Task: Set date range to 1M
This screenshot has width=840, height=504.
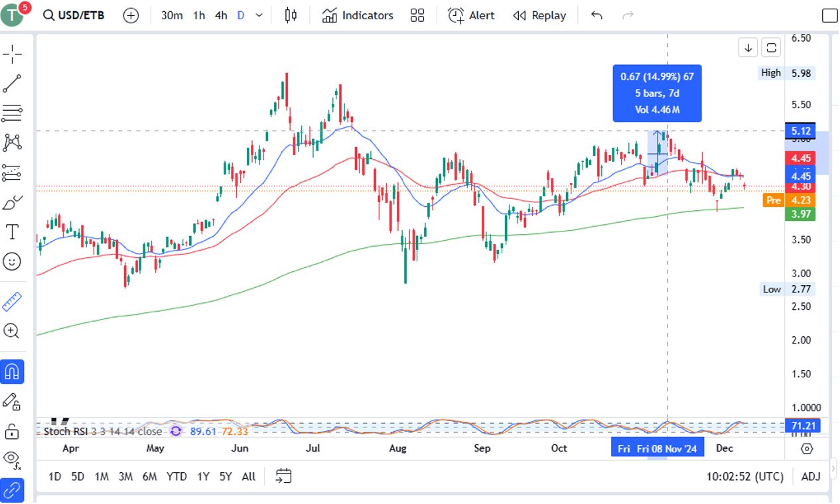Action: (x=102, y=476)
